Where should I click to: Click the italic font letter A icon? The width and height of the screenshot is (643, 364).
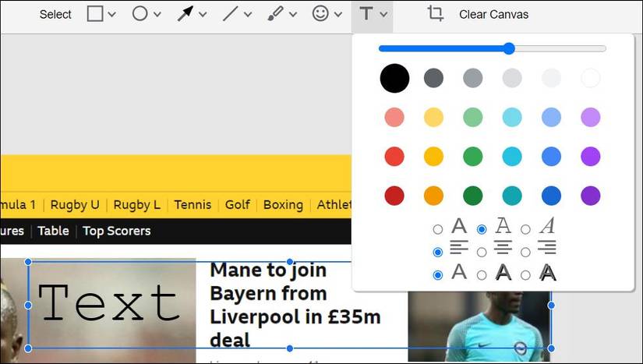(547, 225)
